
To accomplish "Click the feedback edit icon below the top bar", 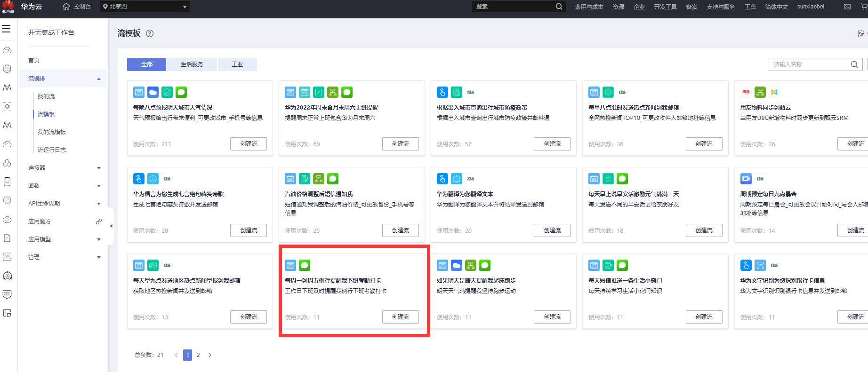I will pos(861,33).
